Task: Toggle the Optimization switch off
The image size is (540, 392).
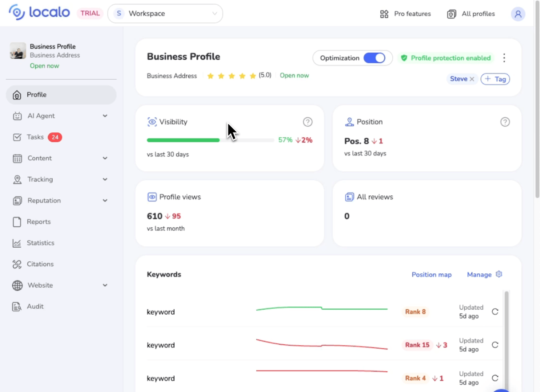Action: (x=374, y=58)
